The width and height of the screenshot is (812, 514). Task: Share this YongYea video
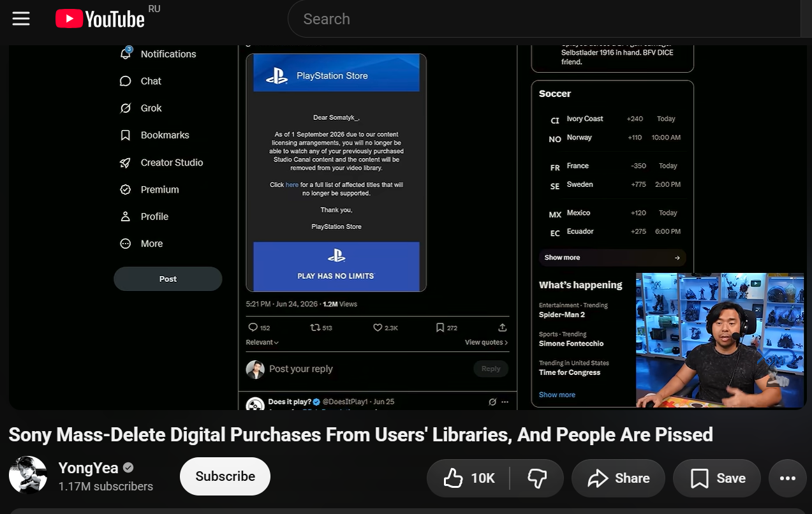pyautogui.click(x=618, y=478)
